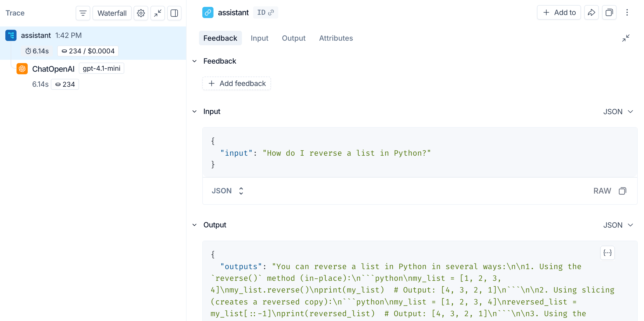
Task: Collapse the Input section
Action: click(194, 111)
